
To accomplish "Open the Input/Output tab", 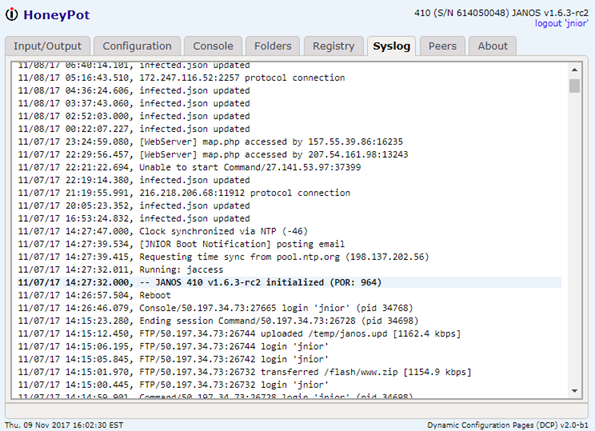I will pos(47,46).
